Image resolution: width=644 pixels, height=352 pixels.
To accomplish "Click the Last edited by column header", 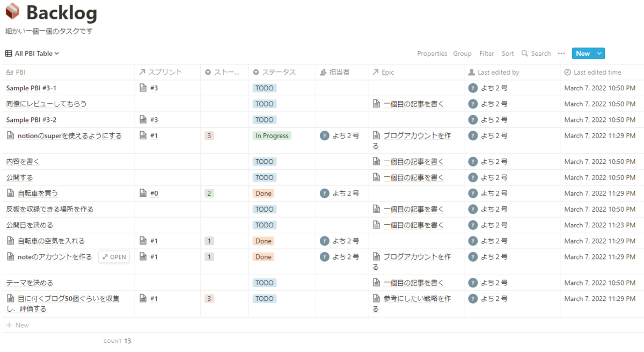I will pos(512,72).
